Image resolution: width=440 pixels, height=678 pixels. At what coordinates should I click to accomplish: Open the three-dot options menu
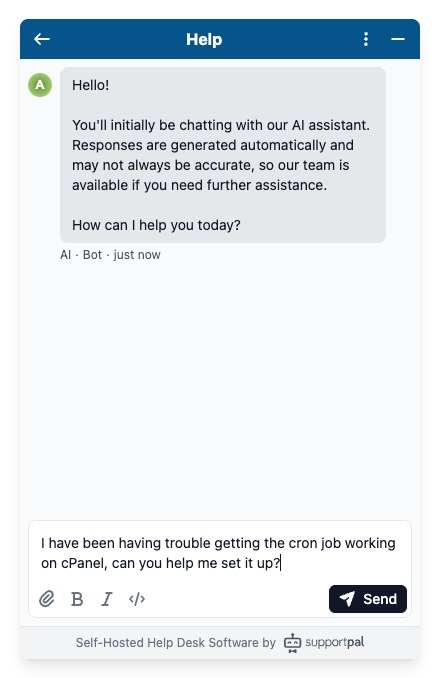366,39
